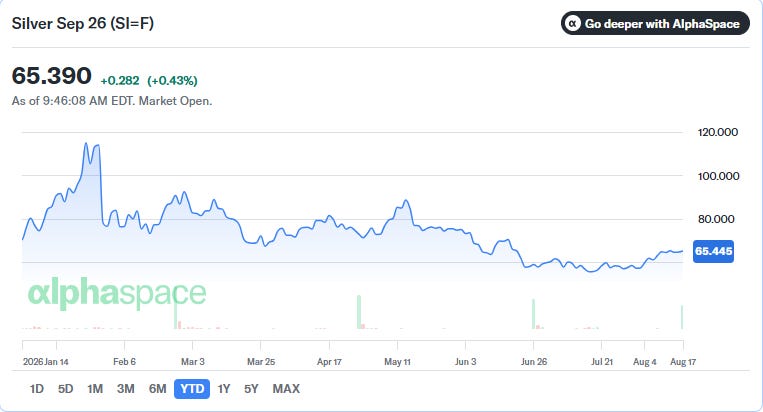Click the Aug 17 date axis marker
This screenshot has width=763, height=412.
(x=683, y=361)
